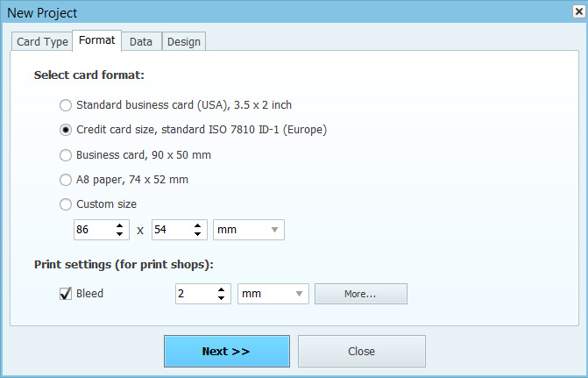Decrease card height with down arrow
This screenshot has height=378, width=588.
tap(198, 234)
